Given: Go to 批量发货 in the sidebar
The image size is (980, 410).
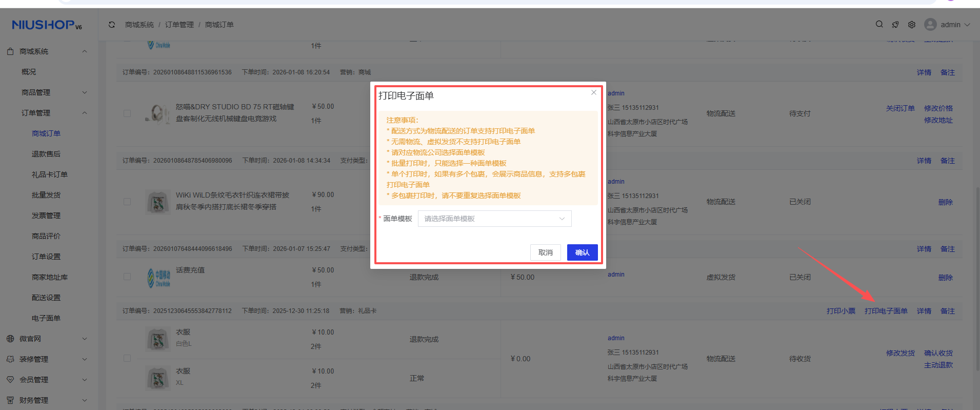Looking at the screenshot, I should point(46,195).
